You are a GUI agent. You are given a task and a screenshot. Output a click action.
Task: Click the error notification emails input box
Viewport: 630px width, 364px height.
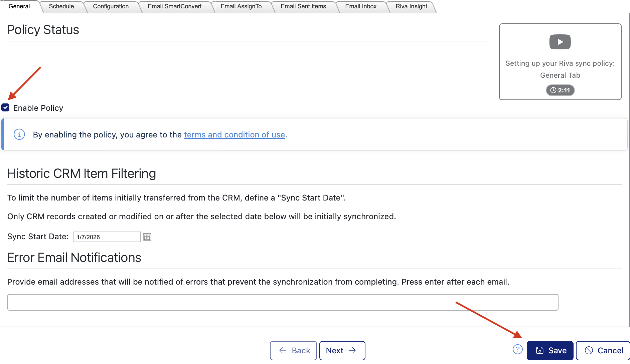[x=283, y=302]
